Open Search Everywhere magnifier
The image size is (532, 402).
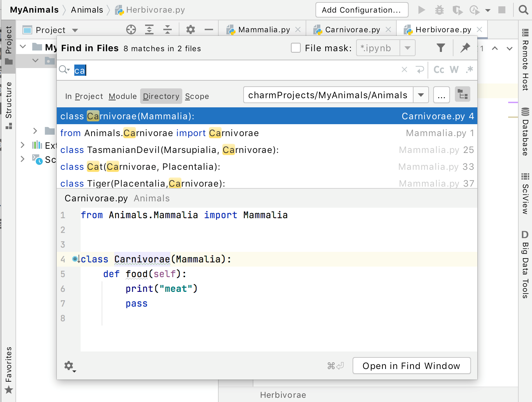pyautogui.click(x=523, y=10)
